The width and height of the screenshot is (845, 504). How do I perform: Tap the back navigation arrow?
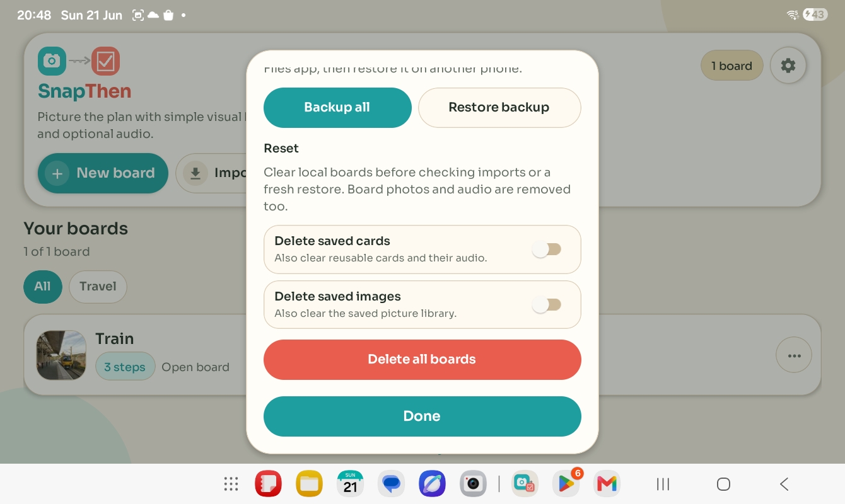[x=784, y=484]
